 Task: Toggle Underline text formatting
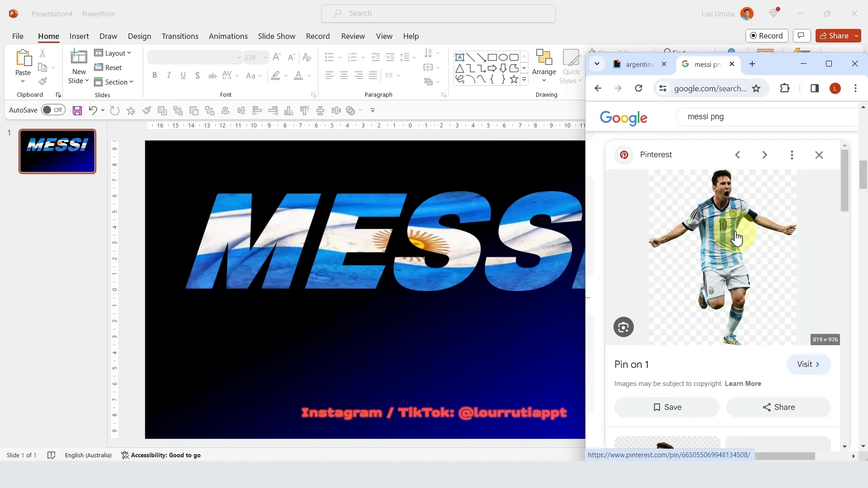tap(183, 75)
